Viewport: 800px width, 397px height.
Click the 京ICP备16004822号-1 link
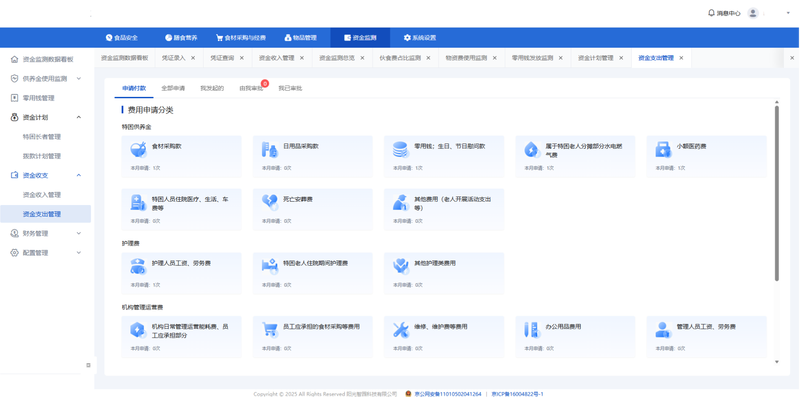(x=517, y=394)
